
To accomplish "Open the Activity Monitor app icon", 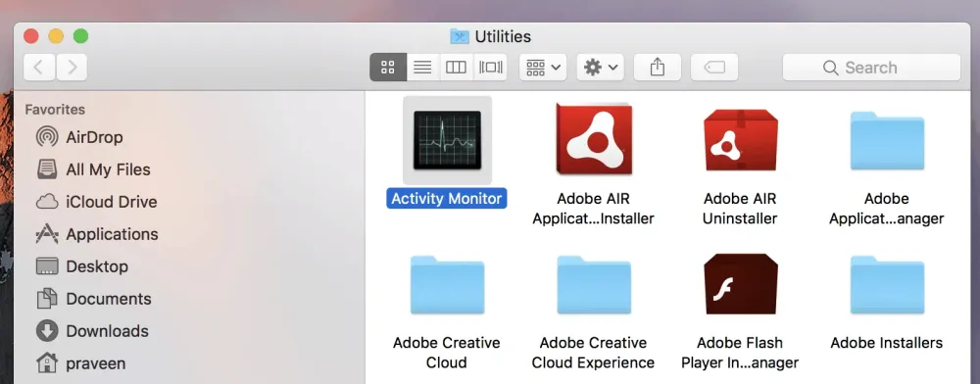I will click(447, 140).
